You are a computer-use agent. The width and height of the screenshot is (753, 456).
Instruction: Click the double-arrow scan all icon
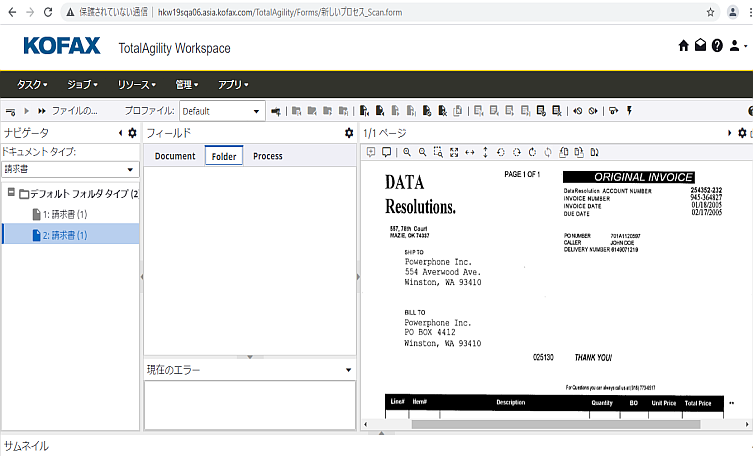pos(42,111)
